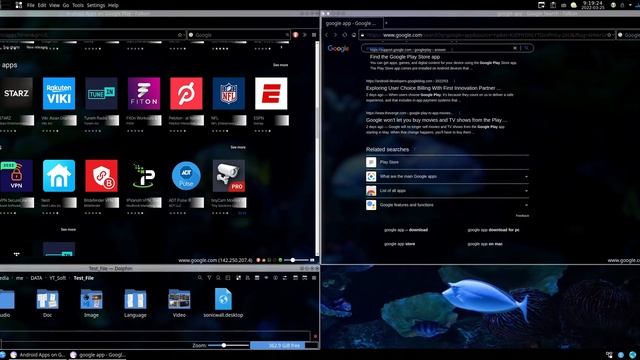The height and width of the screenshot is (360, 640).
Task: Open Dolphin's hamburger menu icon
Action: click(x=314, y=278)
